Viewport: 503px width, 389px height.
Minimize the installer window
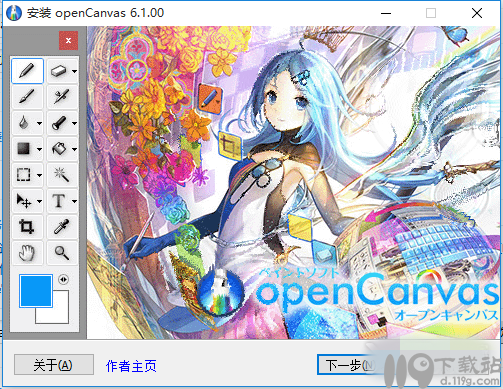pos(386,13)
